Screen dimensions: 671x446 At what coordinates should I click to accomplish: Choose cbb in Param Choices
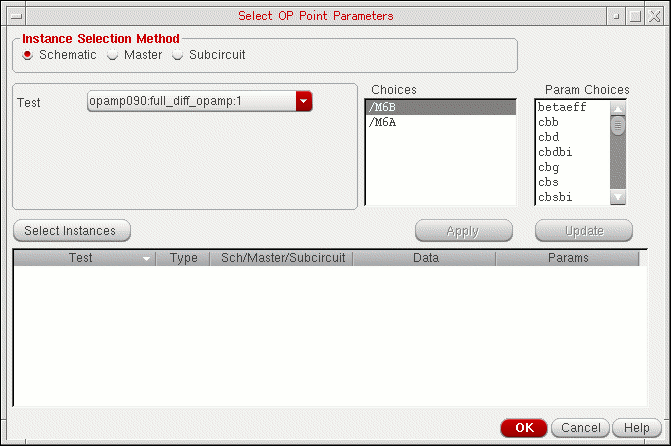click(573, 122)
